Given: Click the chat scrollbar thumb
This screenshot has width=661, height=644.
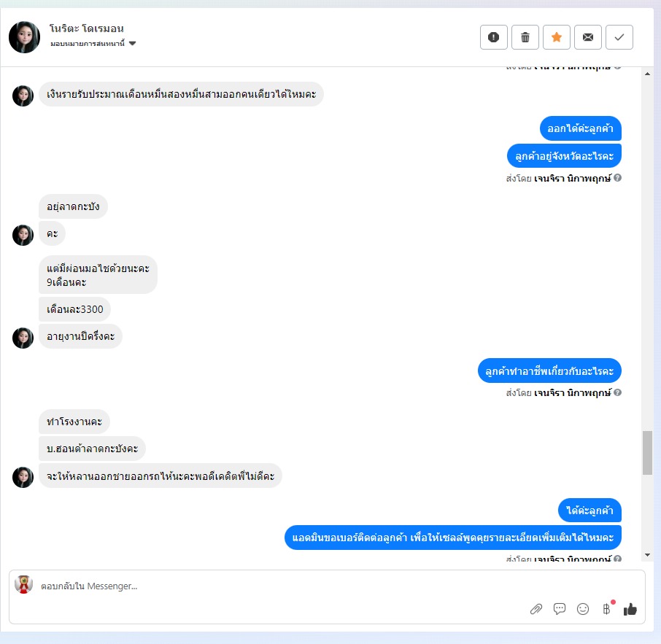Looking at the screenshot, I should click(x=648, y=453).
